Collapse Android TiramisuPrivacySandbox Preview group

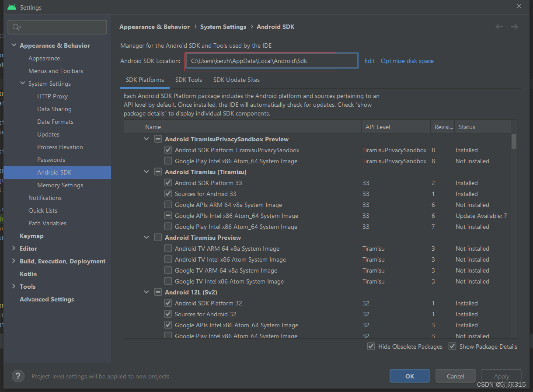[146, 139]
